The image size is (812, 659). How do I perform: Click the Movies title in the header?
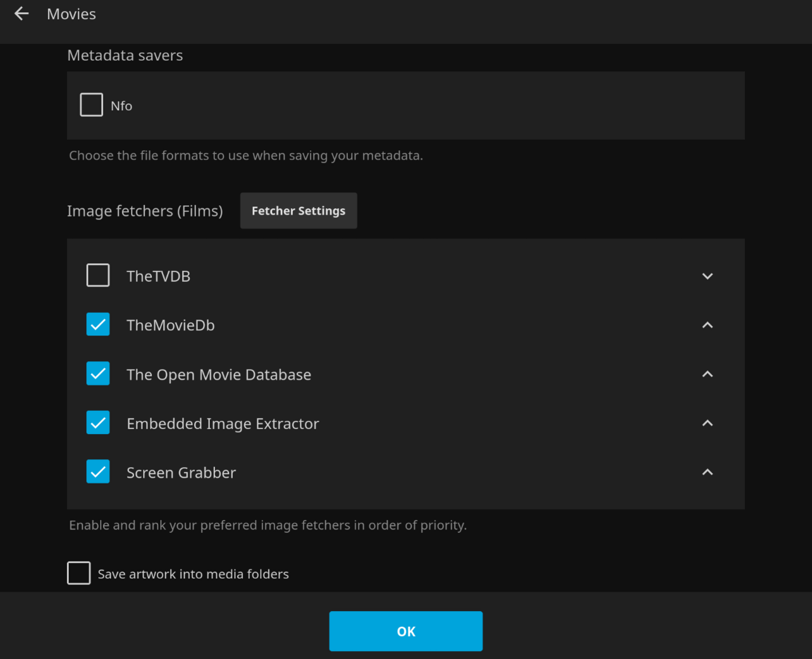click(71, 14)
